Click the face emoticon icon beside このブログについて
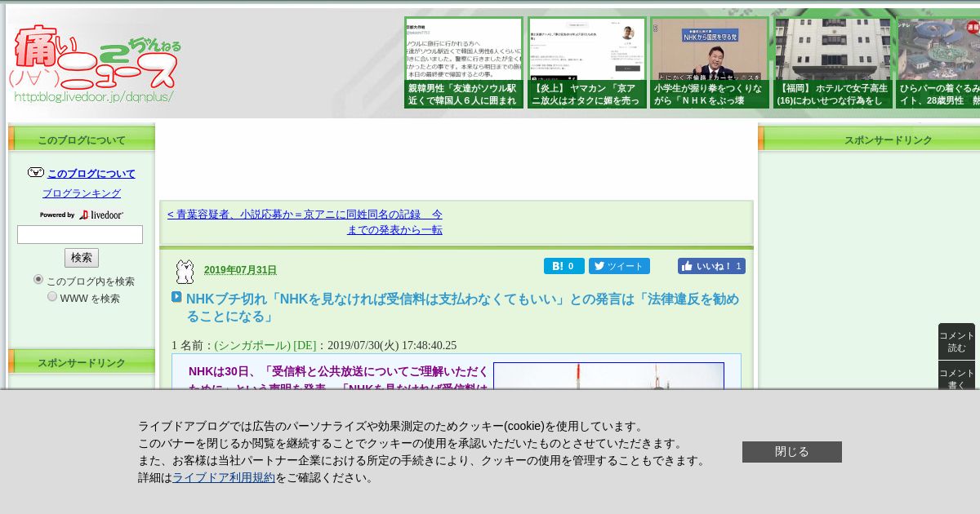 click(x=36, y=173)
